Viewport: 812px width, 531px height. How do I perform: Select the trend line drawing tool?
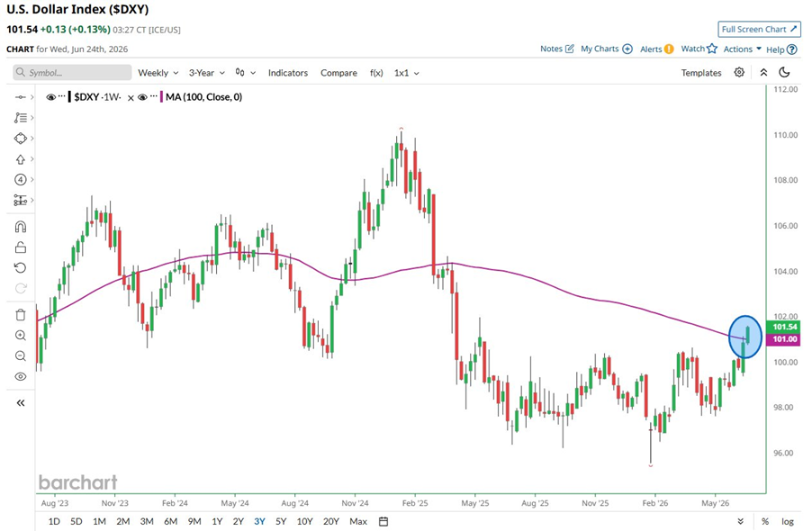click(20, 97)
